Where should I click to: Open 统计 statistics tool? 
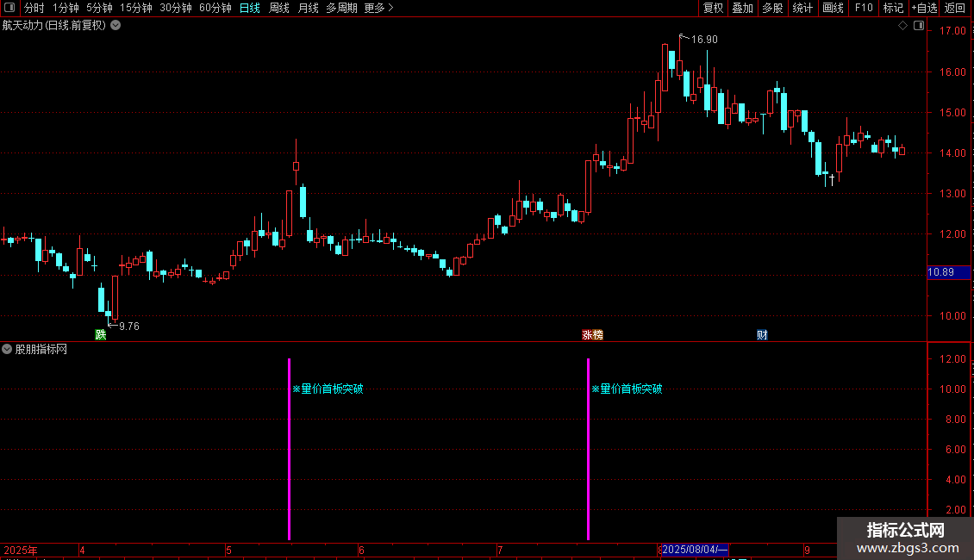(802, 8)
